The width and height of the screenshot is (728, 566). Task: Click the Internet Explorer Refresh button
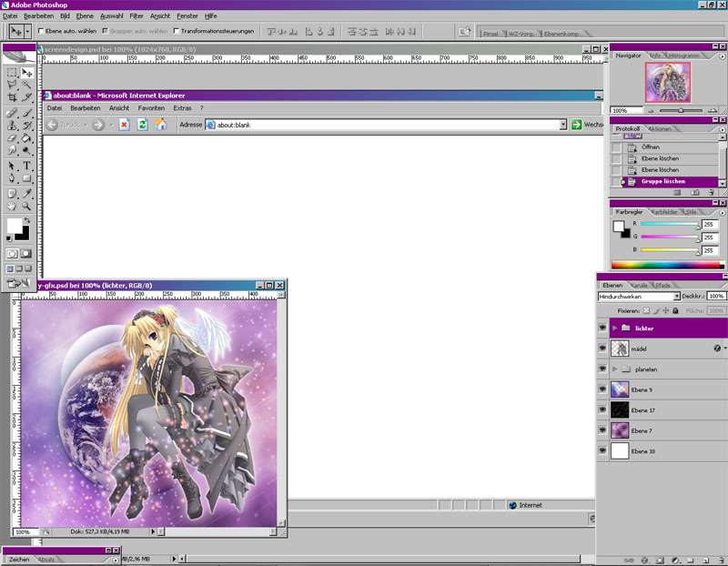pos(142,125)
